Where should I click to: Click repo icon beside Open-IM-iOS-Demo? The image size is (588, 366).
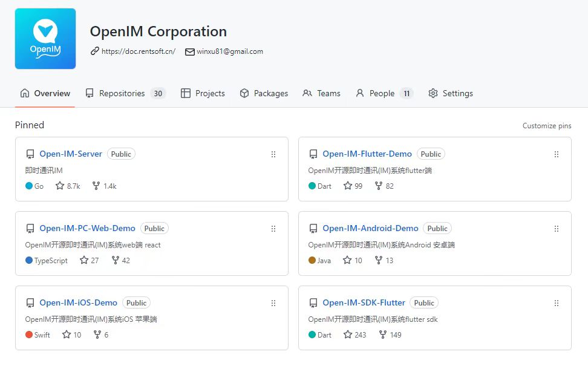tap(30, 303)
